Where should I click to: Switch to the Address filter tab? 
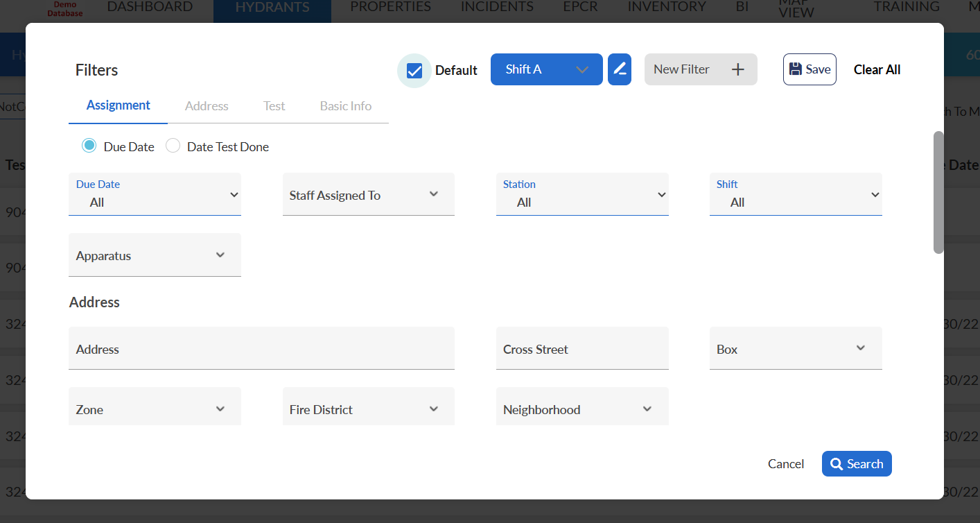pos(207,106)
